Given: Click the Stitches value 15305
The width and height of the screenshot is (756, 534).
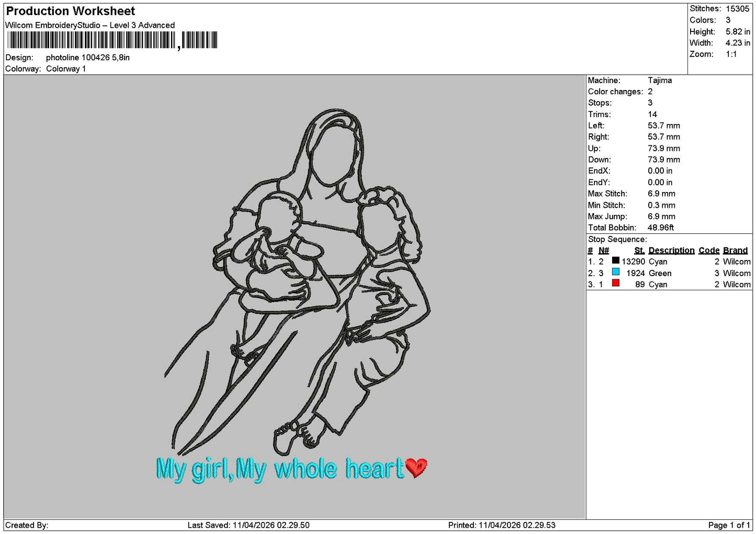Looking at the screenshot, I should pos(737,9).
